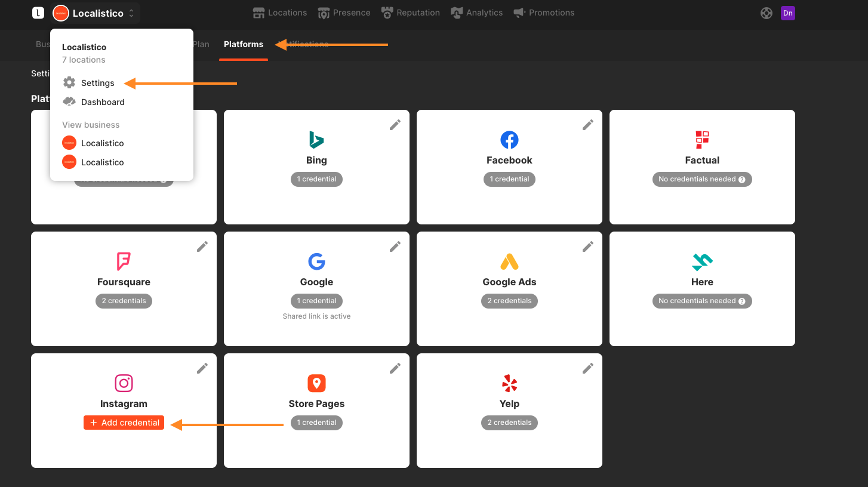Click the help lifebuoy icon
Viewport: 868px width, 487px height.
pyautogui.click(x=767, y=13)
